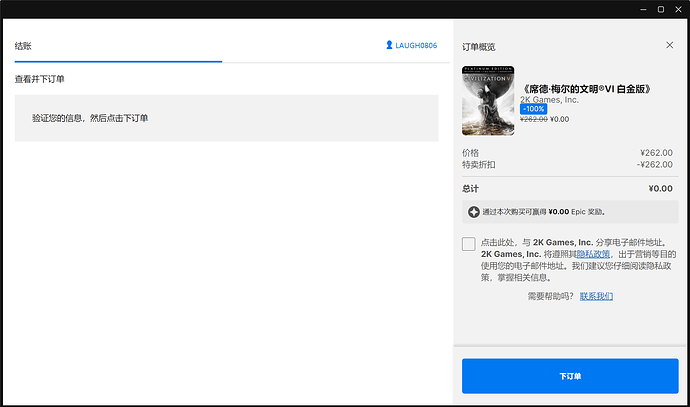The height and width of the screenshot is (407, 690).
Task: Close the 订单概览 order summary panel
Action: 669,45
